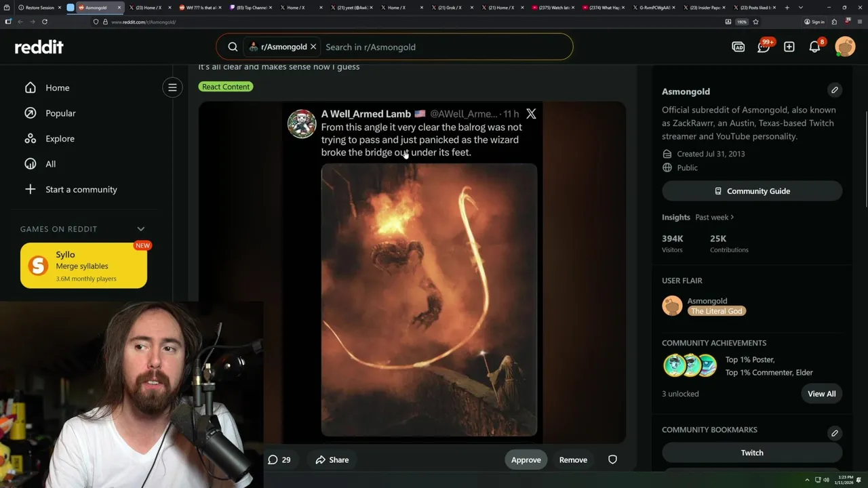Open the community achievements badges
Image resolution: width=868 pixels, height=488 pixels.
[690, 365]
